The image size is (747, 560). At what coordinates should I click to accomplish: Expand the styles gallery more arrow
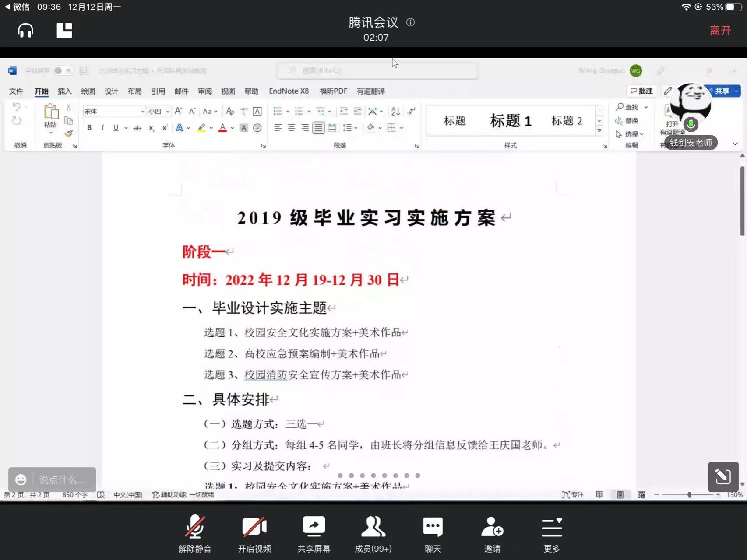pos(599,131)
